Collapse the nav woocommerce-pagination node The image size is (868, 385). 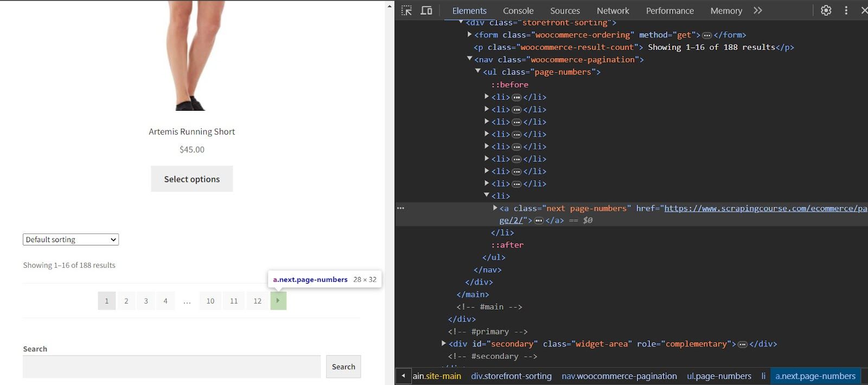tap(470, 59)
